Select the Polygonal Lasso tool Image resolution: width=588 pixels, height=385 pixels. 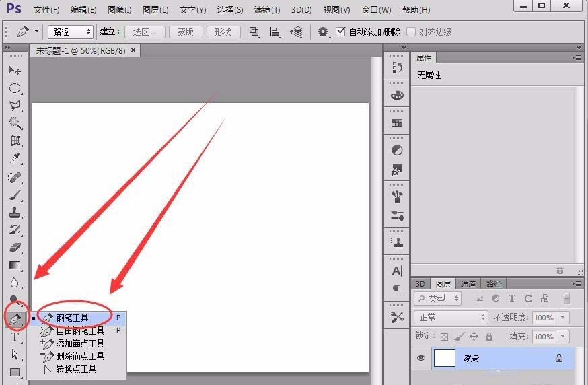click(x=15, y=106)
